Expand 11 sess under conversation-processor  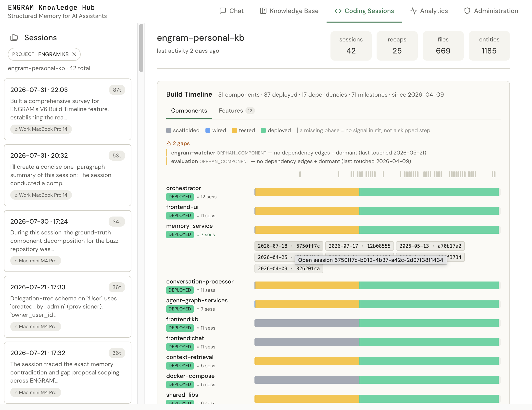pyautogui.click(x=206, y=290)
